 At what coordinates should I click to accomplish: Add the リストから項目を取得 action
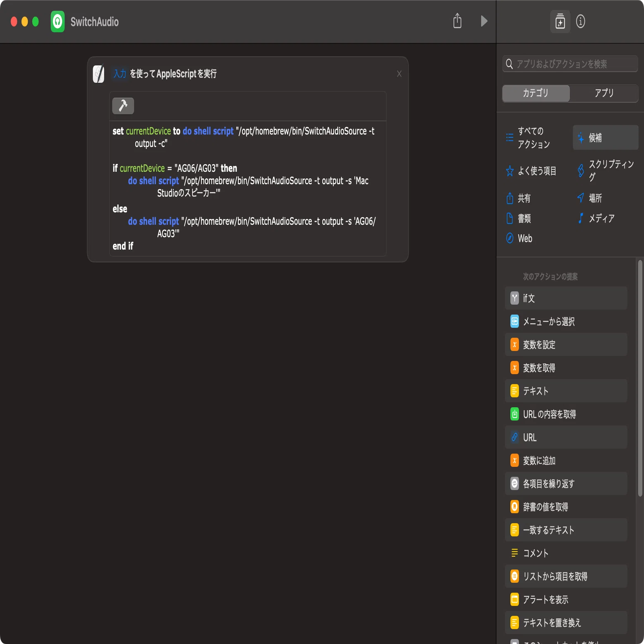pyautogui.click(x=566, y=576)
